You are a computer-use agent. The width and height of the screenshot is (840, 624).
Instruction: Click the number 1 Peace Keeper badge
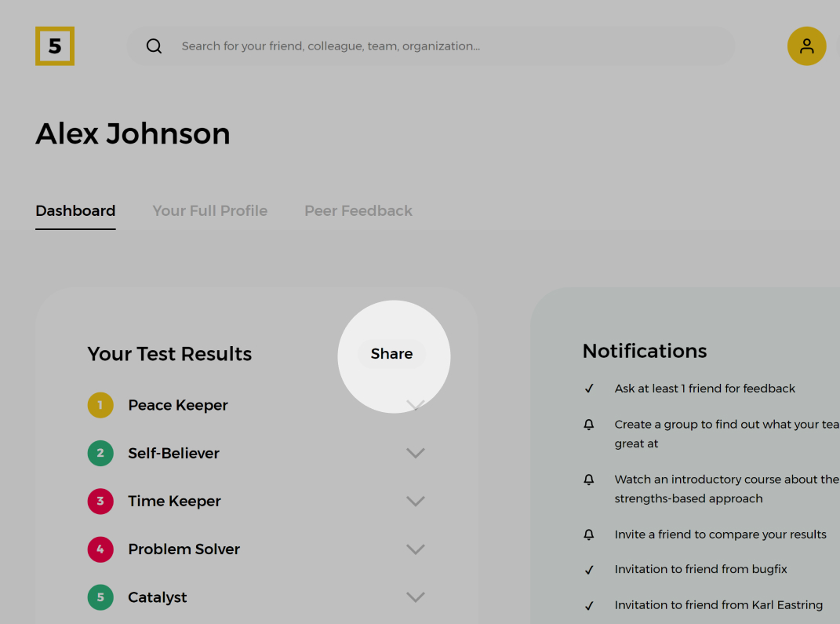coord(100,405)
